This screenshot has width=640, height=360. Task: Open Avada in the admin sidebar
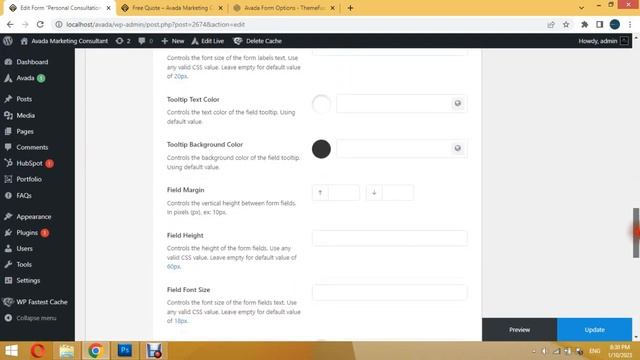point(25,78)
